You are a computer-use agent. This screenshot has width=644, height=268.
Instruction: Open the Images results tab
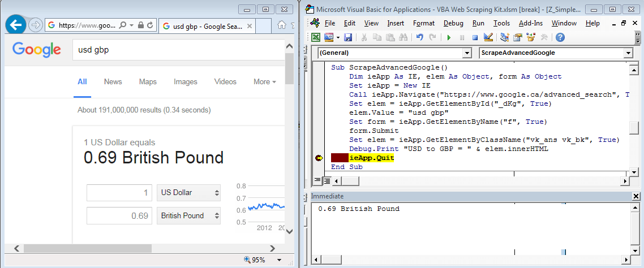(x=185, y=81)
